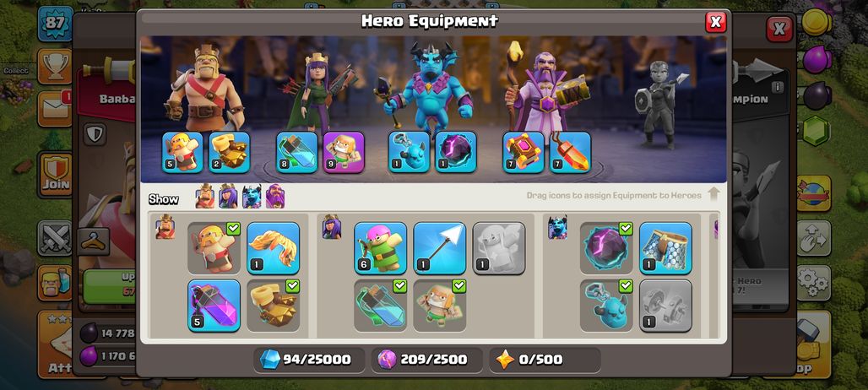This screenshot has width=868, height=390.
Task: Select Eternal Tome in Grand Warden's slot
Action: (x=524, y=152)
